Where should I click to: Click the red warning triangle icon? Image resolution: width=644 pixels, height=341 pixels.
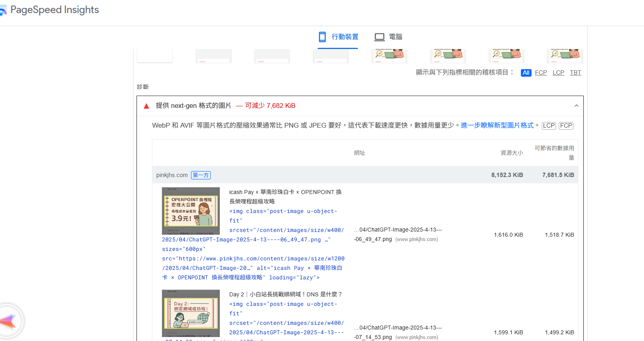tap(146, 106)
